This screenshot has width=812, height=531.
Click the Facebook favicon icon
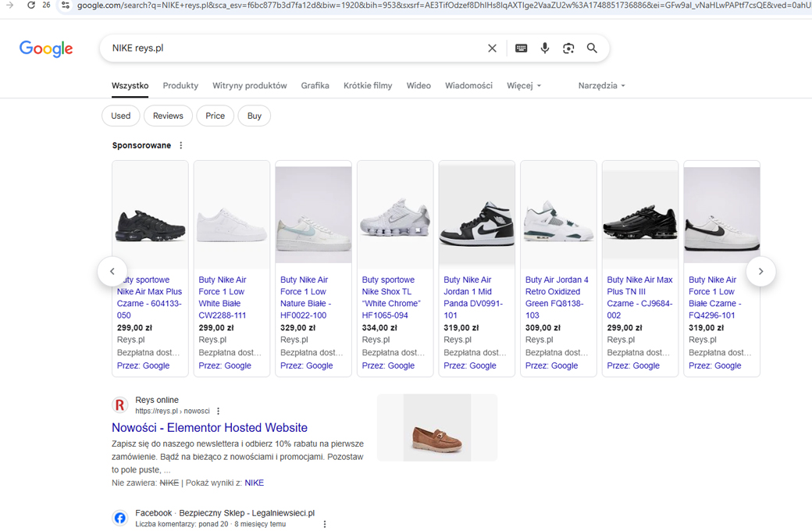coord(120,518)
